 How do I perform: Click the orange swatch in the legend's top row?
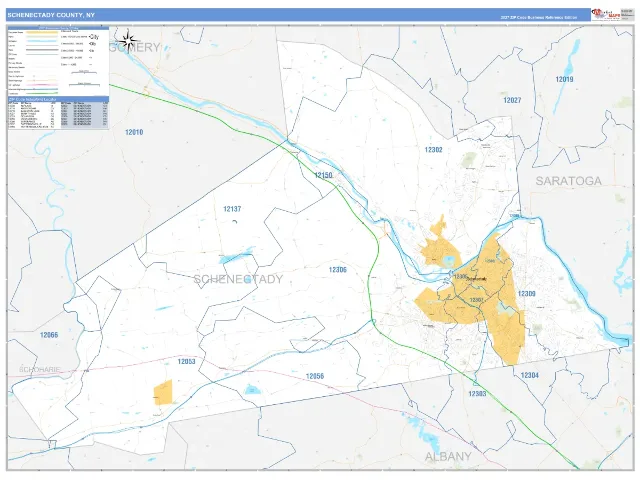(42, 32)
